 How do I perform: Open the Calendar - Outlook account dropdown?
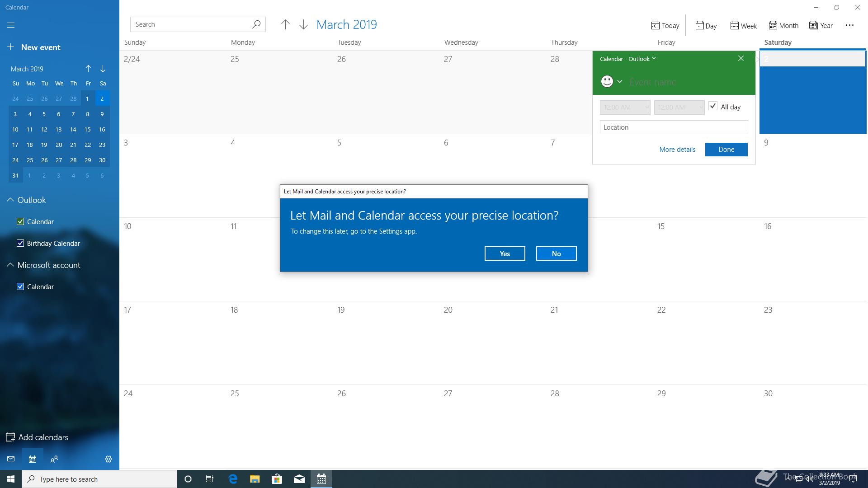pyautogui.click(x=627, y=59)
